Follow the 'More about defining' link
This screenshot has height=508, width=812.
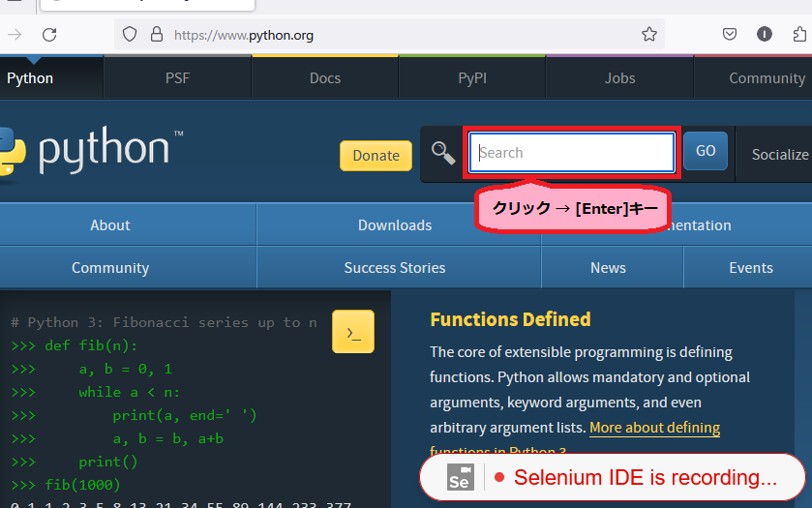[x=654, y=428]
